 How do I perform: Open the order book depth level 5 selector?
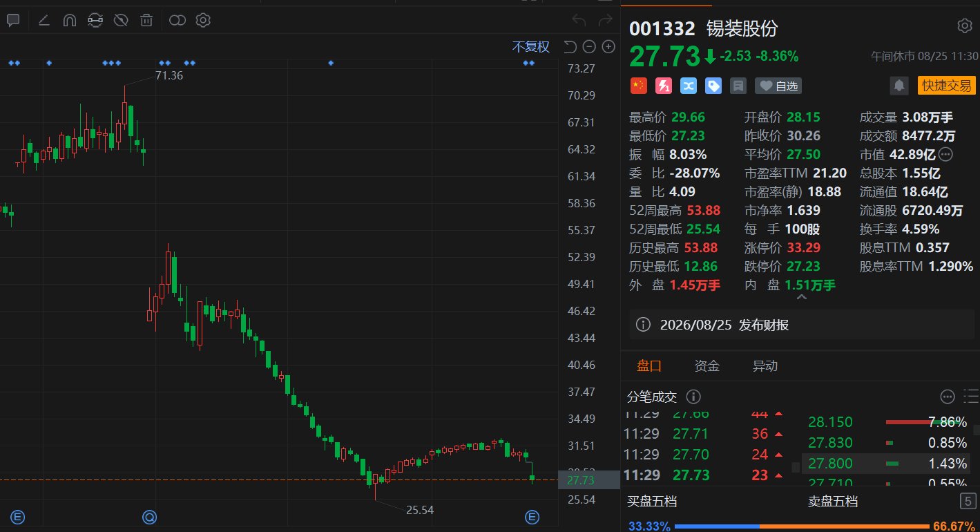coord(968,502)
